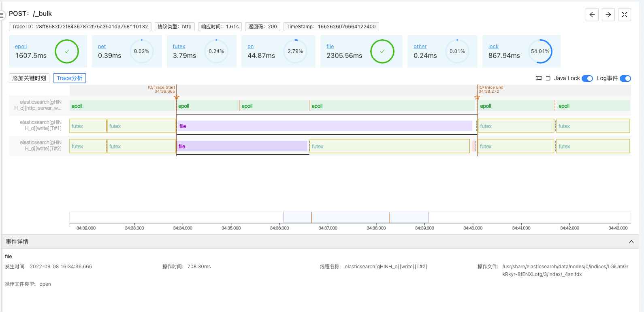This screenshot has height=312, width=644.
Task: Click the 添加关键时刻 button
Action: pyautogui.click(x=29, y=78)
